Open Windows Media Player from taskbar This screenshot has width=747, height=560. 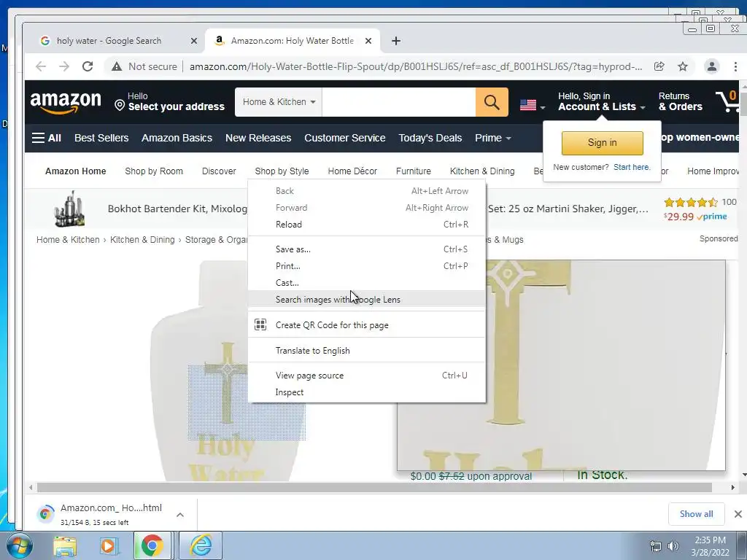[108, 545]
